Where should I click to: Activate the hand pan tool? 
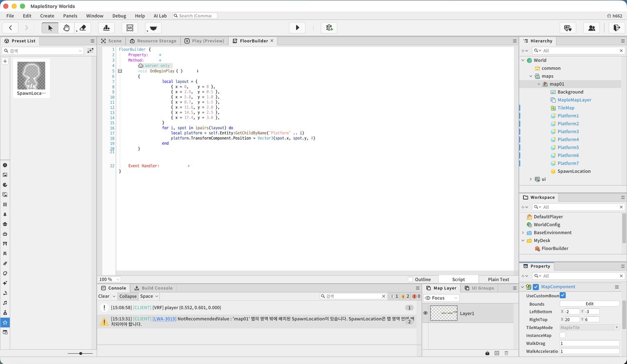66,28
